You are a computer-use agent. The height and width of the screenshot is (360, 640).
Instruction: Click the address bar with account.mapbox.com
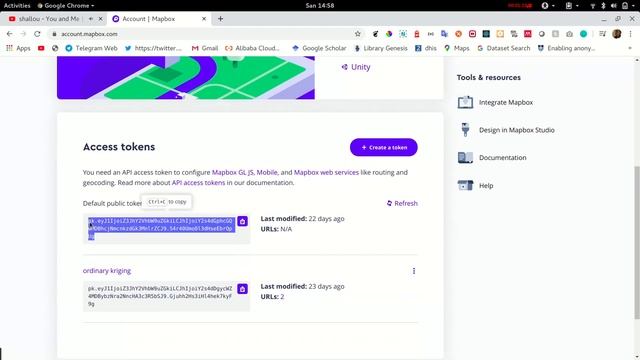(204, 34)
